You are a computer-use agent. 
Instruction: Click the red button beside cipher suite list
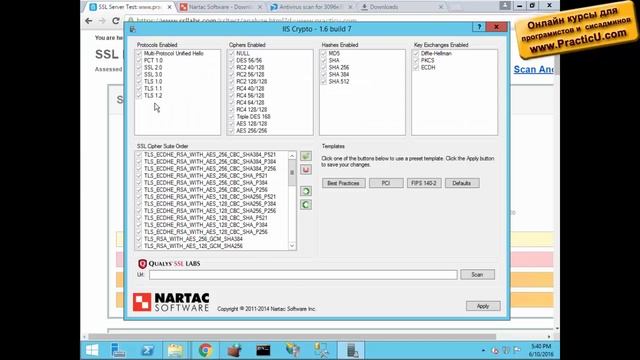tap(306, 169)
